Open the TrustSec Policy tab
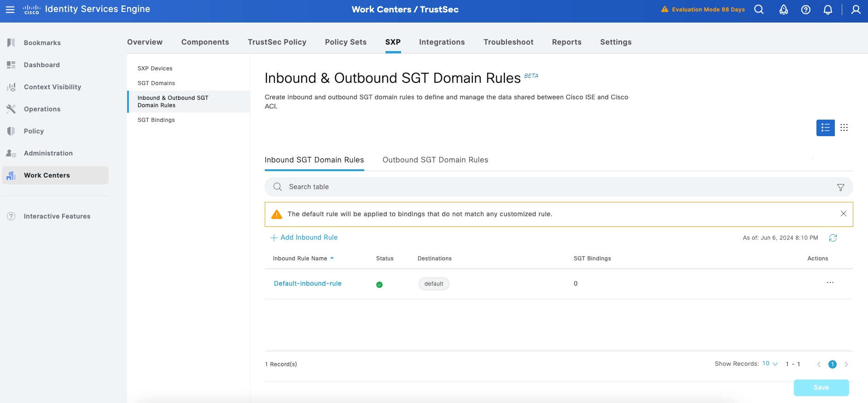 click(x=277, y=42)
